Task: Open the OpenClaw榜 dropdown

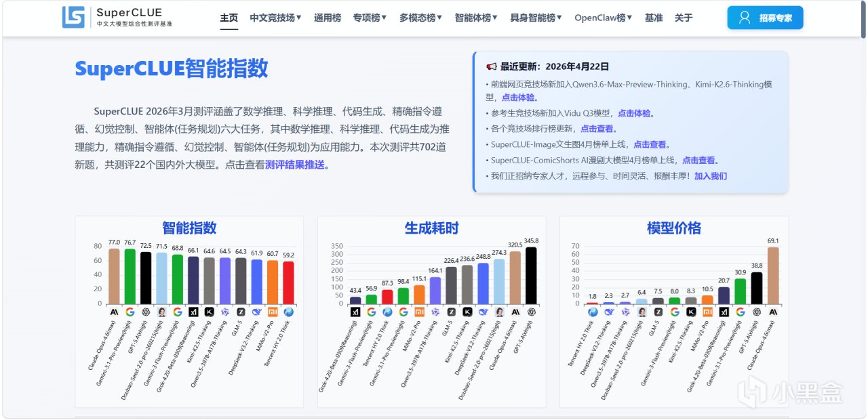Action: [604, 18]
